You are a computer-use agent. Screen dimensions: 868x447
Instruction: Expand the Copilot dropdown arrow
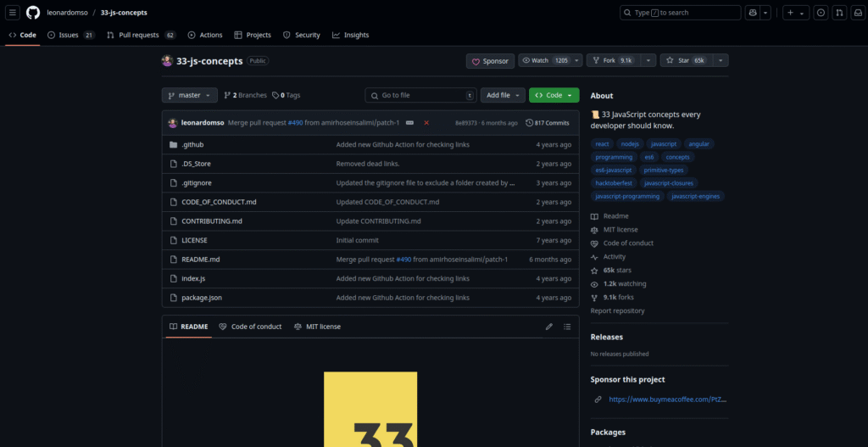point(765,13)
